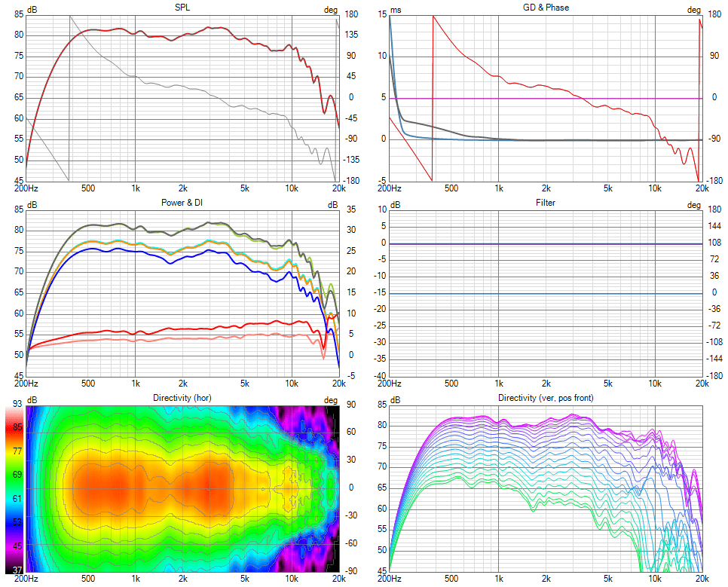Click the Power & DI chart title

182,203
